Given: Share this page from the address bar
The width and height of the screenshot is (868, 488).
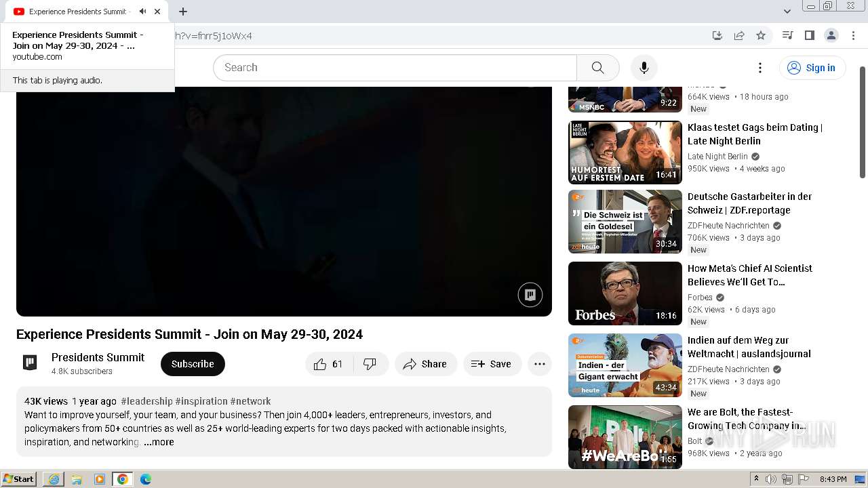Looking at the screenshot, I should click(x=739, y=35).
